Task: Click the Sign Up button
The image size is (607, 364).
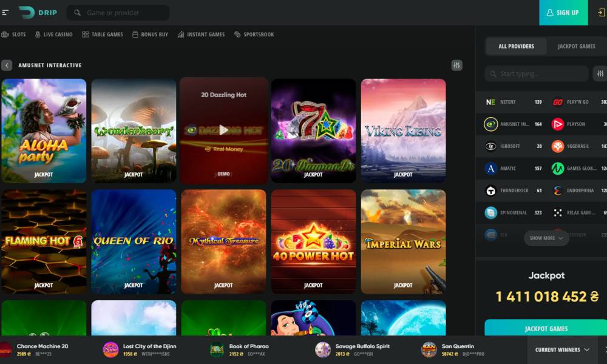Action: coord(563,12)
